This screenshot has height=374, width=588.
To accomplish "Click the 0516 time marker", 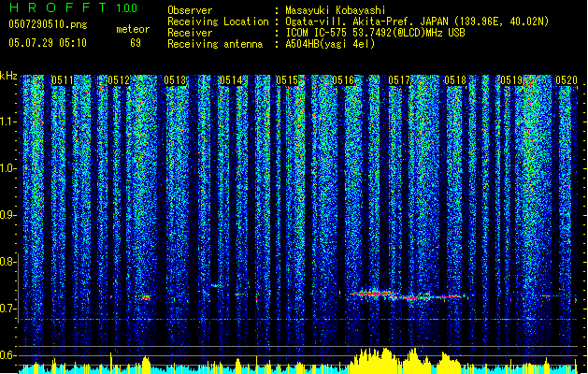I will [343, 80].
